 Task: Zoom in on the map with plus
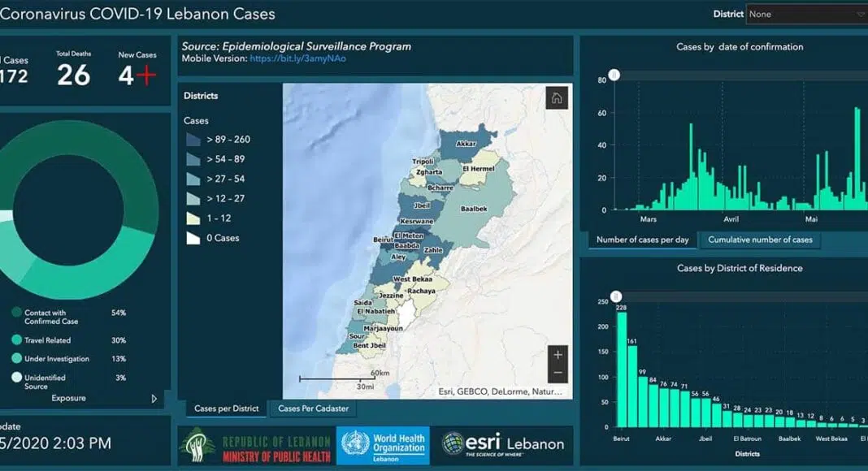click(558, 355)
